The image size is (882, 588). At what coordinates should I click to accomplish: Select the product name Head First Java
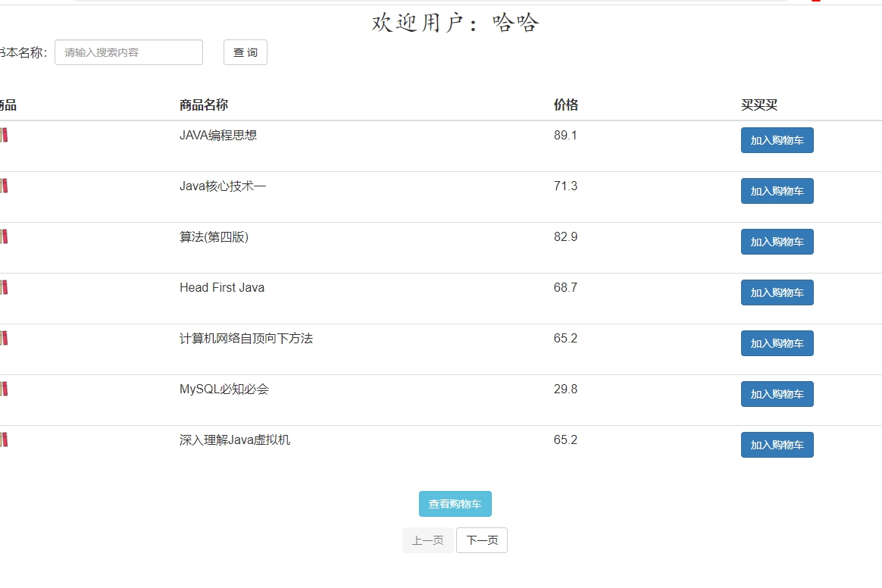pos(221,287)
